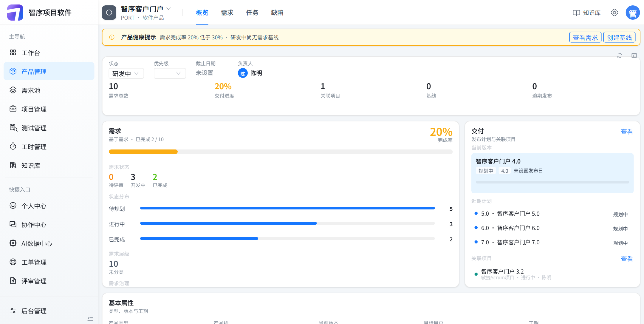Screen dimensions: 644x324
Task: Open the 智序客户门户 4.0 current version card
Action: [x=552, y=173]
